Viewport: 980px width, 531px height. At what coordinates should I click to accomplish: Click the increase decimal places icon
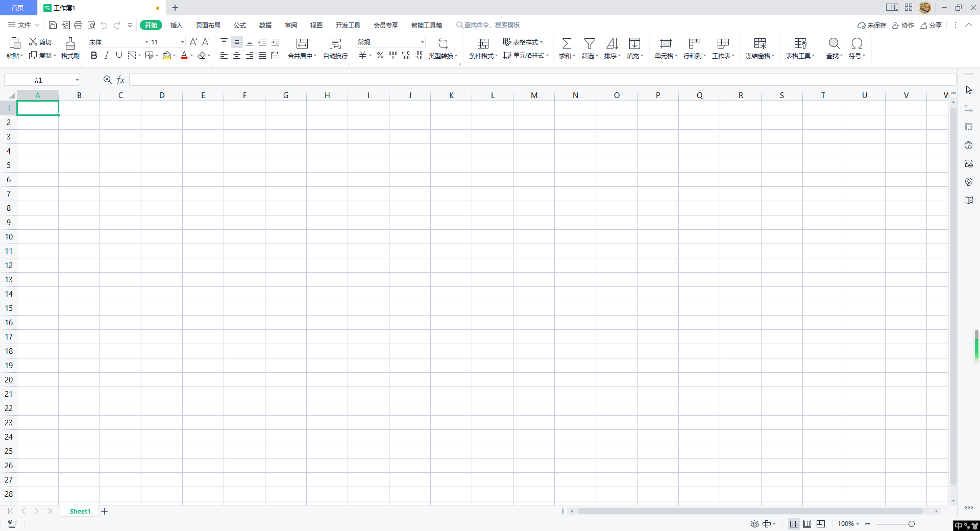406,55
